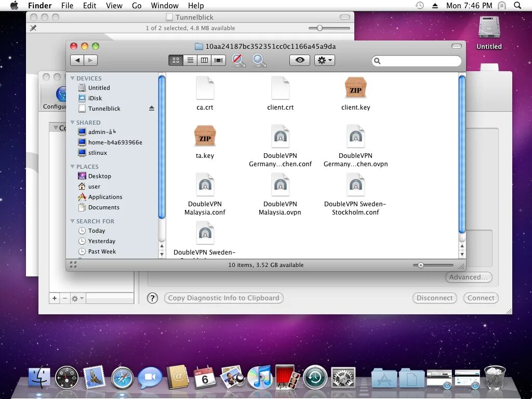Viewport: 532px width, 399px height.
Task: Switch to column view
Action: [x=204, y=60]
